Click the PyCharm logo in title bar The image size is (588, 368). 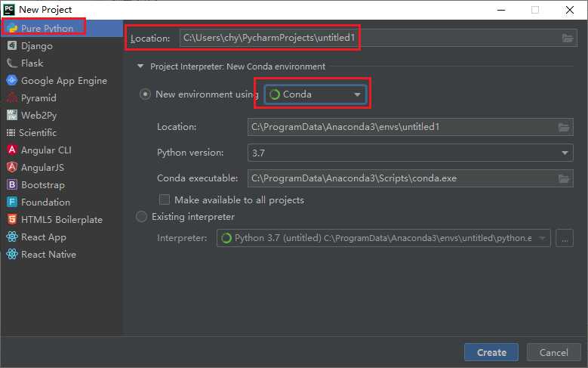[x=8, y=9]
